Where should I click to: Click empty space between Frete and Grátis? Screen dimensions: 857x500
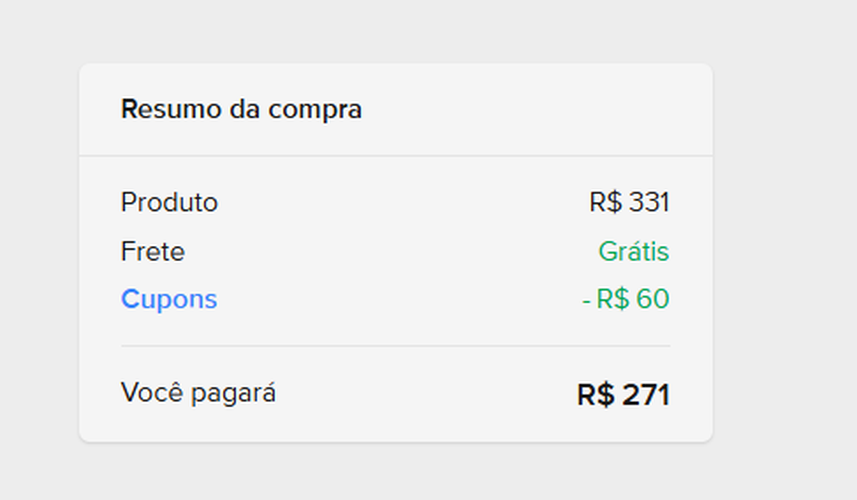pyautogui.click(x=390, y=251)
